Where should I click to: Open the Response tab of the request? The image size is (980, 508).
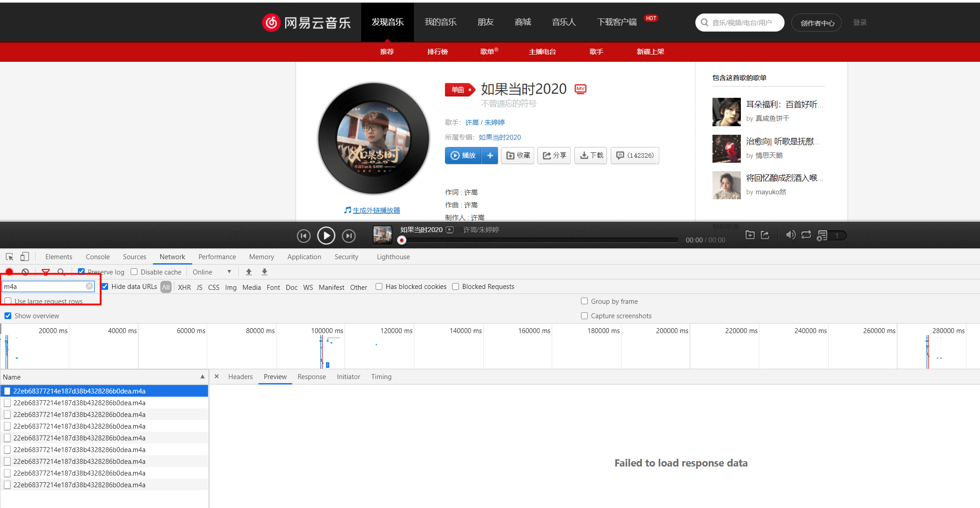point(312,377)
